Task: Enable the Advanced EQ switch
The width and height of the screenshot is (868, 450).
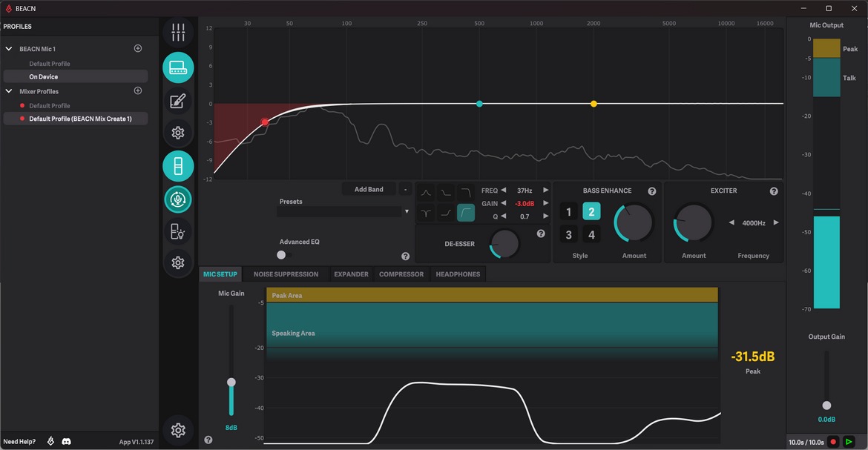Action: (x=285, y=255)
